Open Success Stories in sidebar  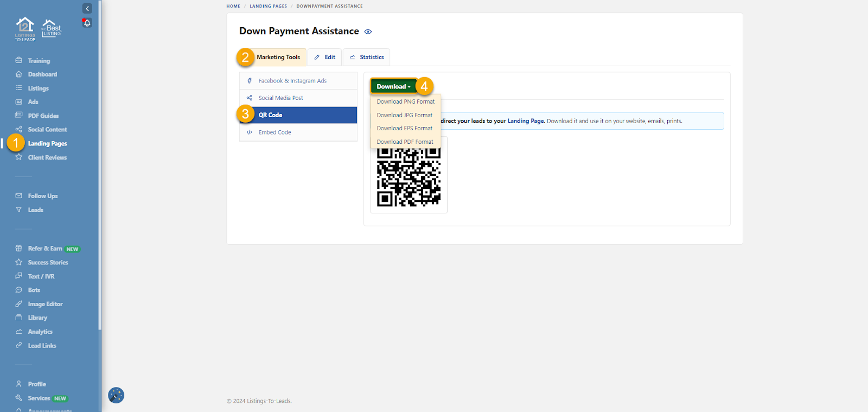48,263
